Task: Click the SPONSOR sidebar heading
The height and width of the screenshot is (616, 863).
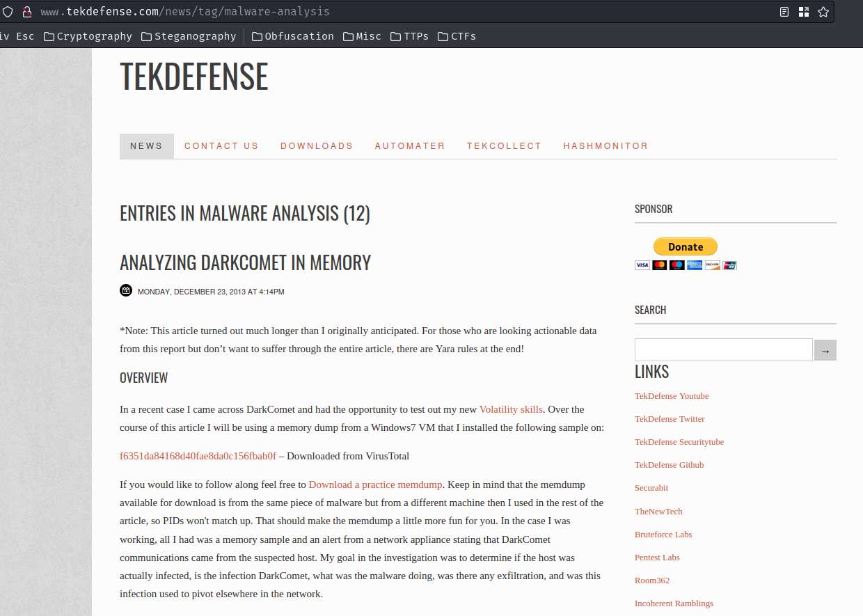Action: click(654, 209)
